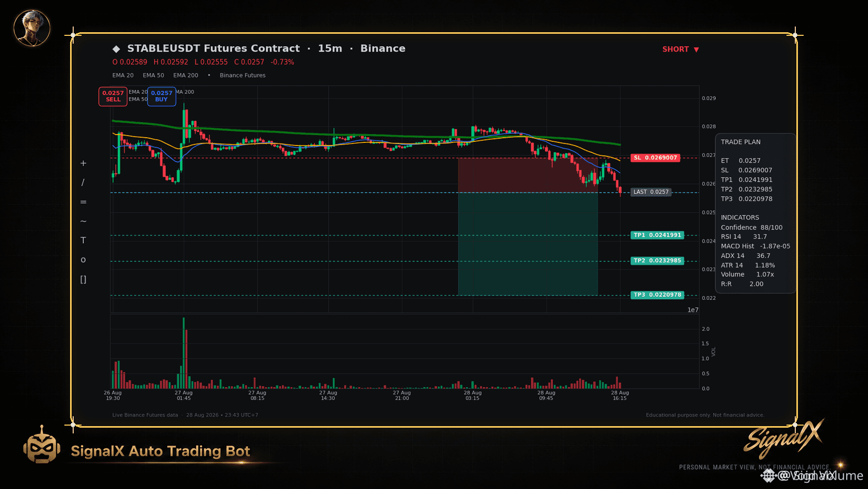The width and height of the screenshot is (868, 489).
Task: Click the ATR 14 1.18% row
Action: pyautogui.click(x=748, y=265)
